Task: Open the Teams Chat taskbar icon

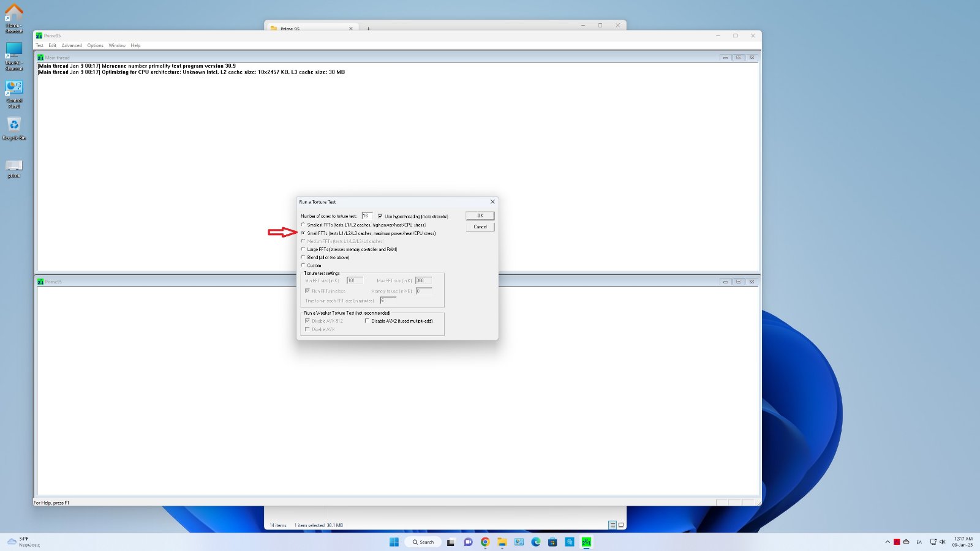Action: click(469, 542)
